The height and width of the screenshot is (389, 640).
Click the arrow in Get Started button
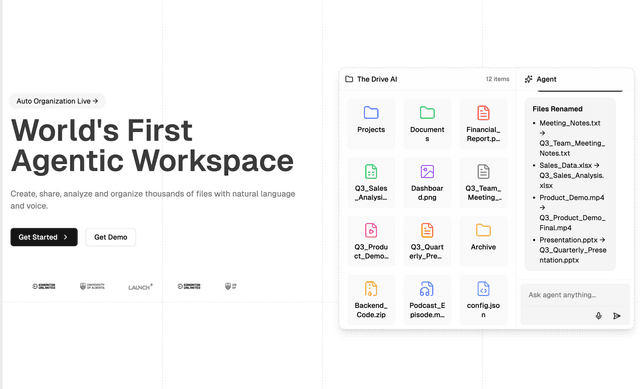[65, 237]
